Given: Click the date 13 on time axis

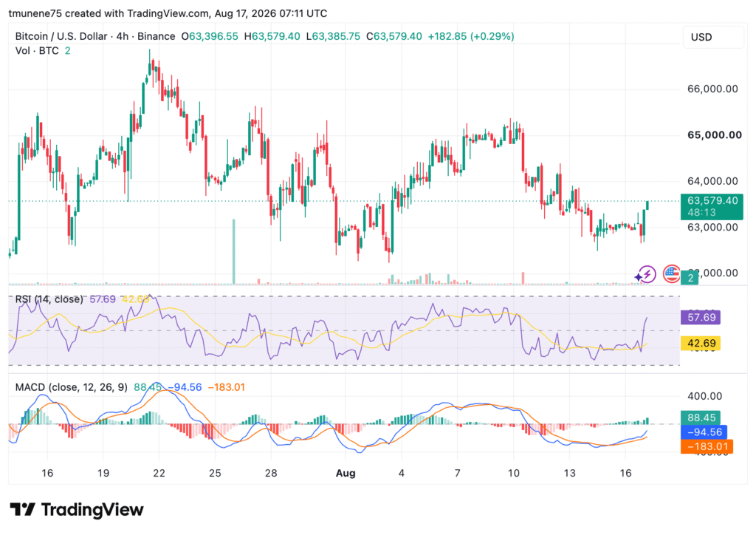Looking at the screenshot, I should click(569, 473).
